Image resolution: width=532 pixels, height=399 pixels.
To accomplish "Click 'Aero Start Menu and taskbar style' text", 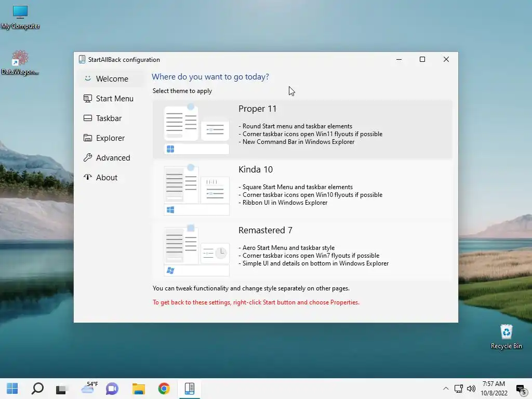I will [x=288, y=248].
